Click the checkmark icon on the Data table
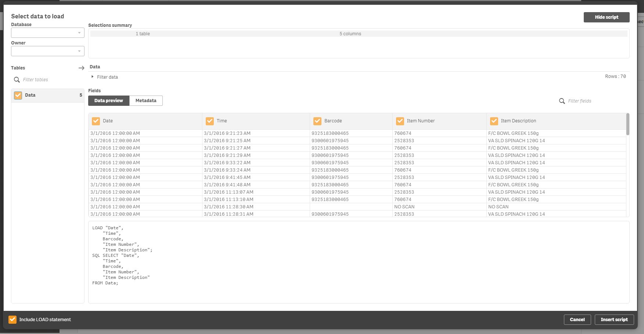This screenshot has height=334, width=644. click(x=18, y=95)
